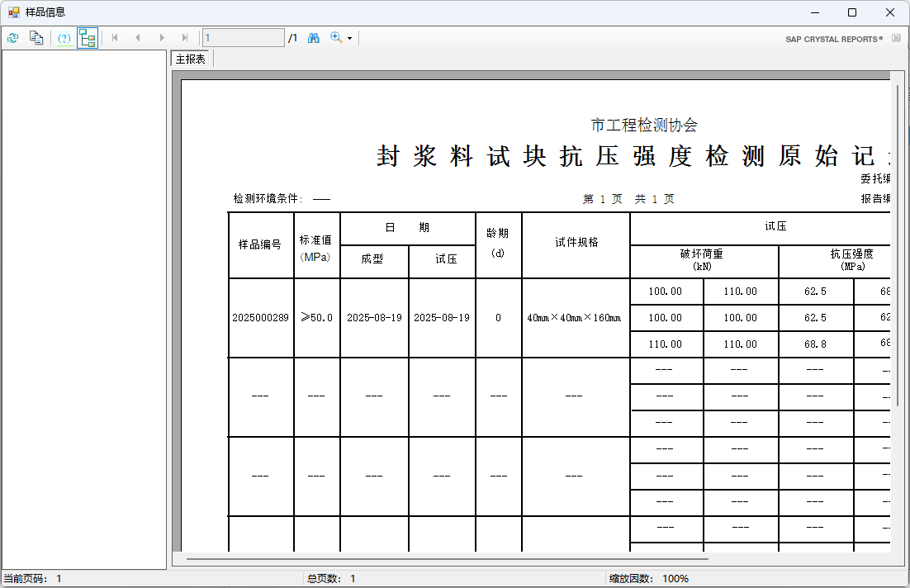Click the report's horizontal scrollbar

click(x=438, y=558)
